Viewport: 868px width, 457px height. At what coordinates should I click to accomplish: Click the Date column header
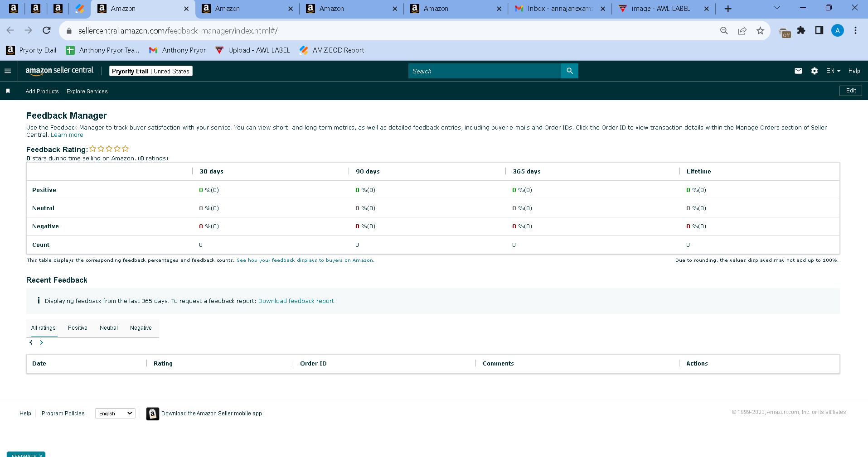[39, 364]
